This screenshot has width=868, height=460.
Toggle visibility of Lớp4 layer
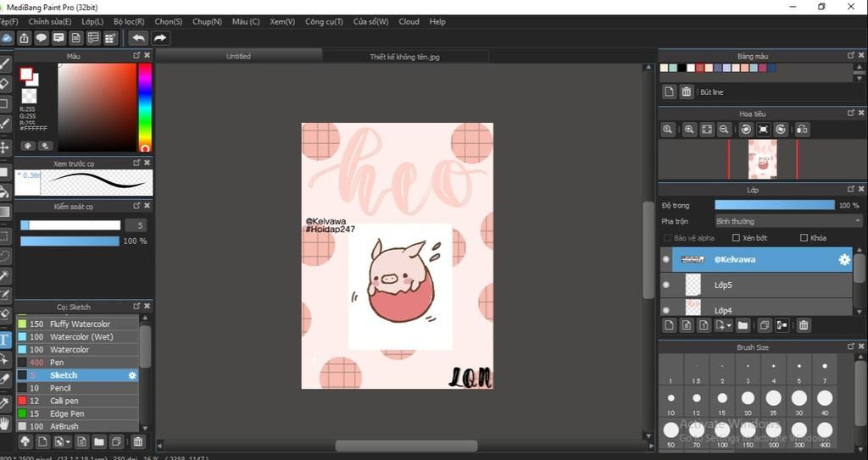point(666,310)
